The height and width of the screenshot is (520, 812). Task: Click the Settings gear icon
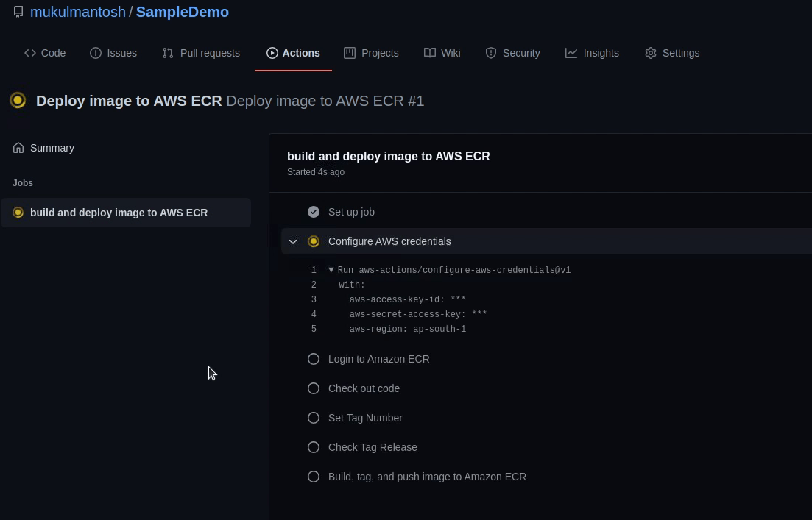pos(651,53)
